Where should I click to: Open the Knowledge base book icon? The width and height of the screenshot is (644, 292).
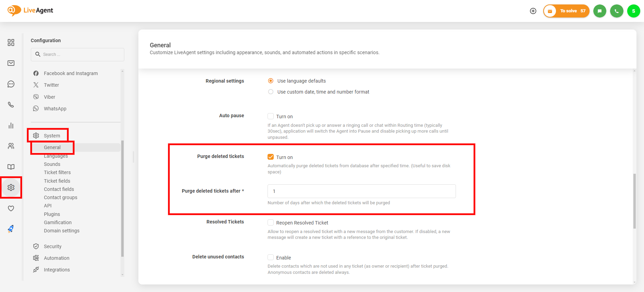point(11,167)
